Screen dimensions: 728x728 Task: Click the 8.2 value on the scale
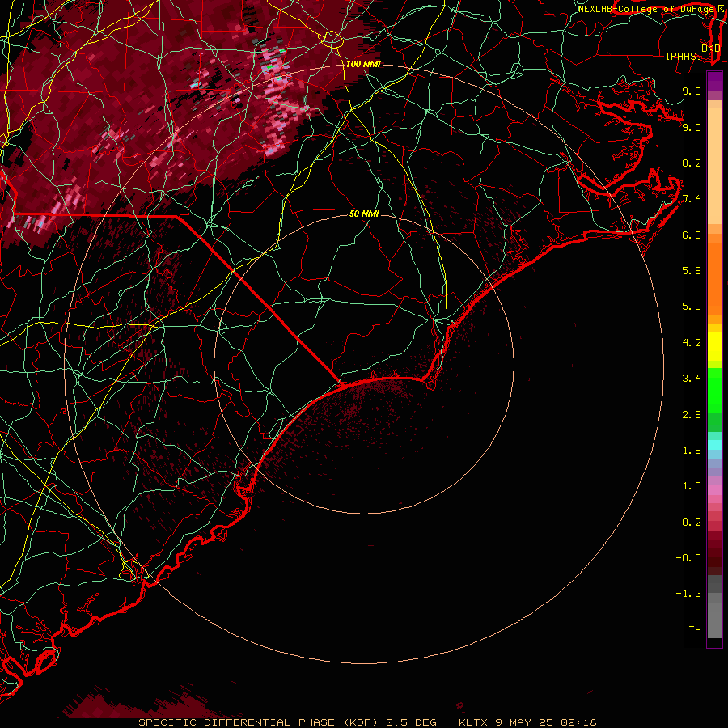pos(692,163)
